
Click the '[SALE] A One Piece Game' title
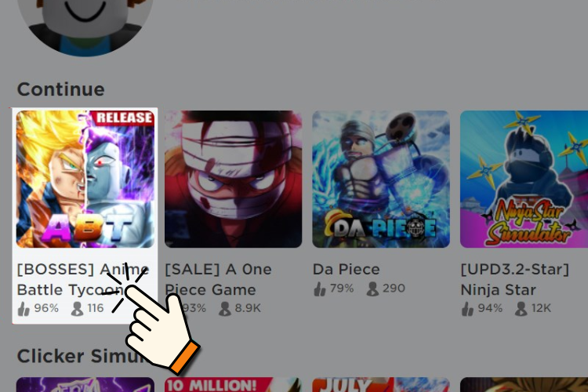[x=218, y=279]
